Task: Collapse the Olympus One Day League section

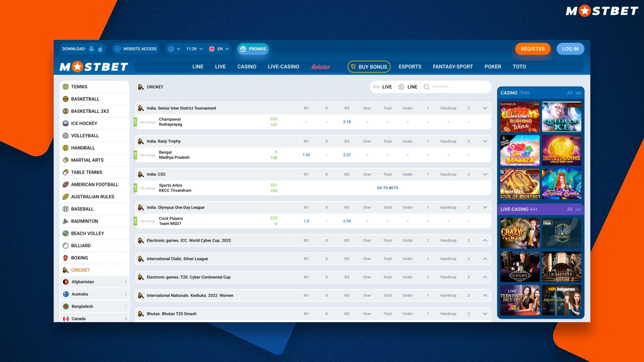Action: pyautogui.click(x=485, y=207)
